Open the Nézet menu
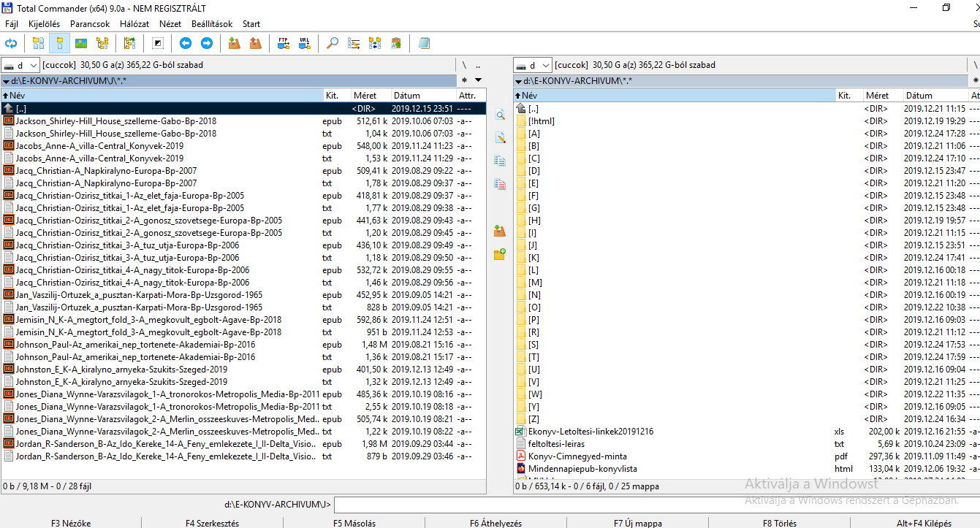 click(170, 24)
